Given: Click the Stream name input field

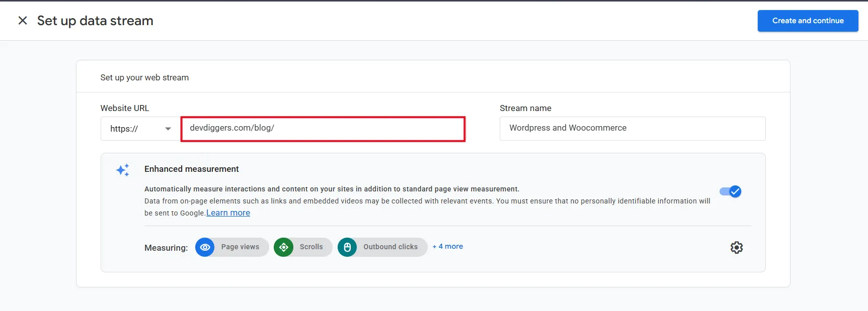Looking at the screenshot, I should [x=633, y=128].
